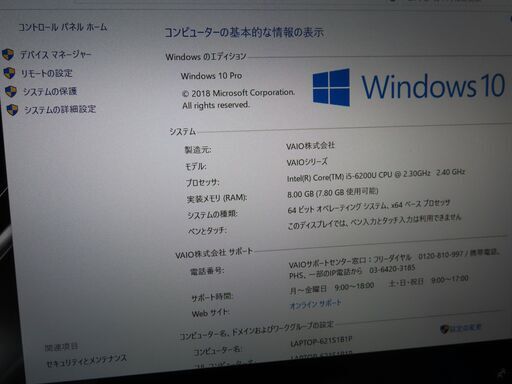Click the Windows 10 logo image
512x384 pixels.
pyautogui.click(x=409, y=87)
